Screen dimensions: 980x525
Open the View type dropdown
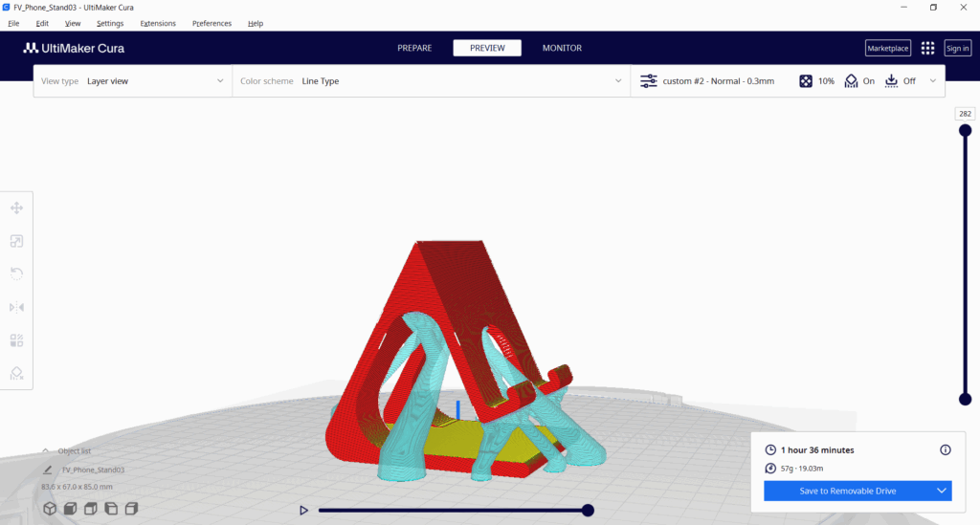coord(132,81)
